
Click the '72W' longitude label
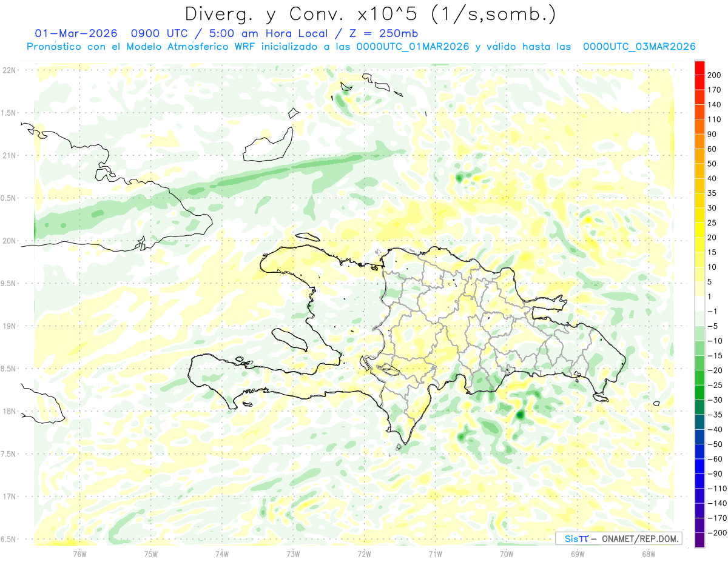coord(364,554)
